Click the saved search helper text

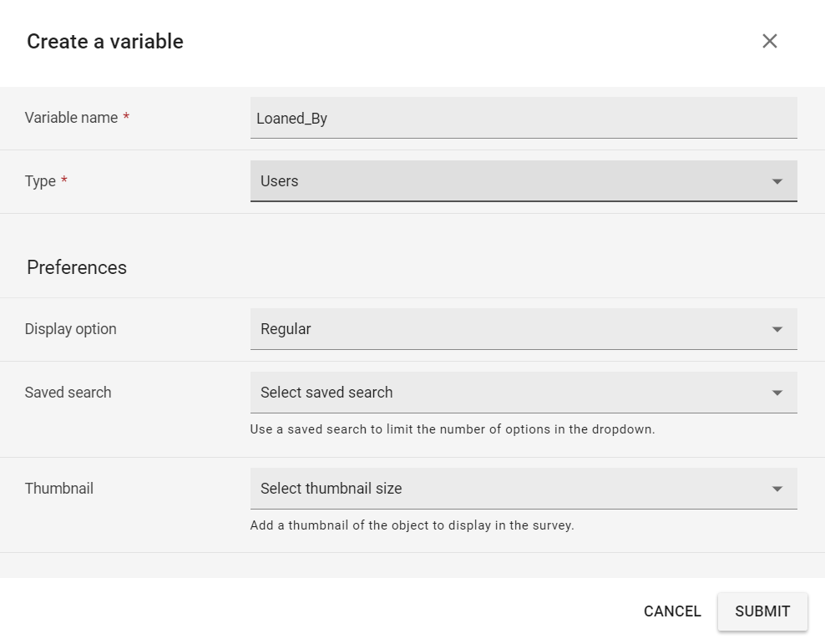tap(453, 430)
